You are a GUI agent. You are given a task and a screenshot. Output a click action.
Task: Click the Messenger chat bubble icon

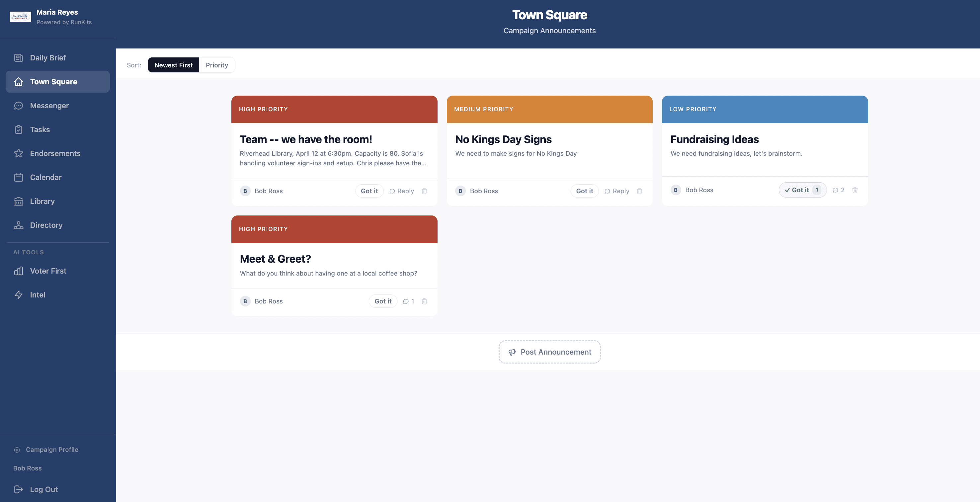[x=18, y=106]
